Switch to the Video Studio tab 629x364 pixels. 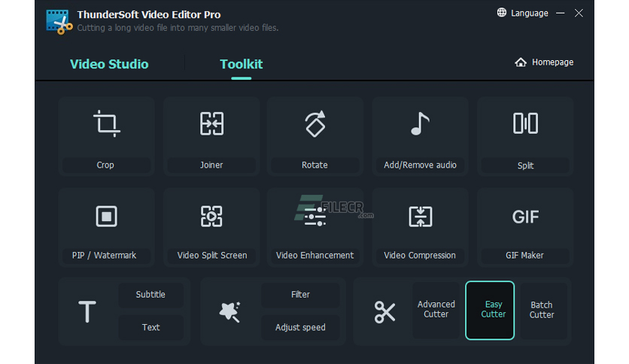click(x=109, y=64)
